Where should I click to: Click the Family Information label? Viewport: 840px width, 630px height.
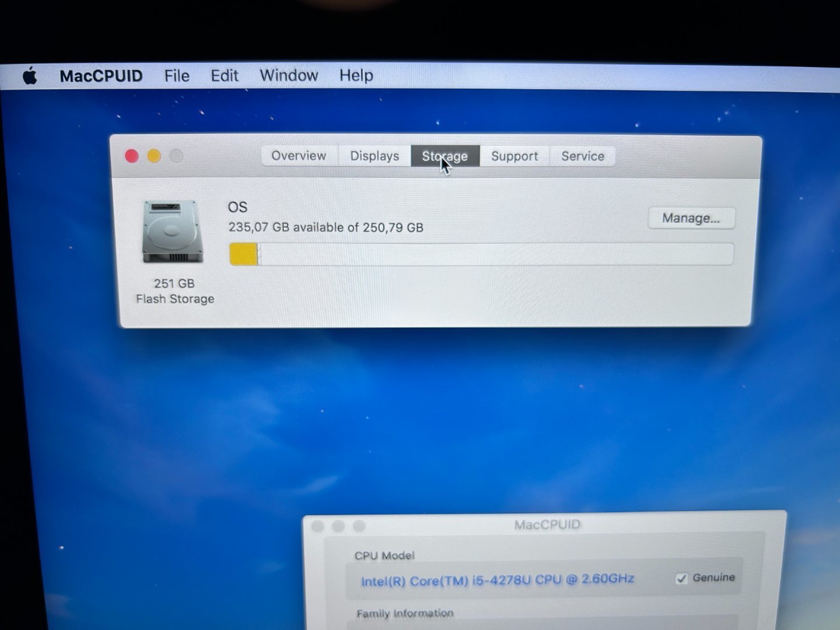[405, 614]
